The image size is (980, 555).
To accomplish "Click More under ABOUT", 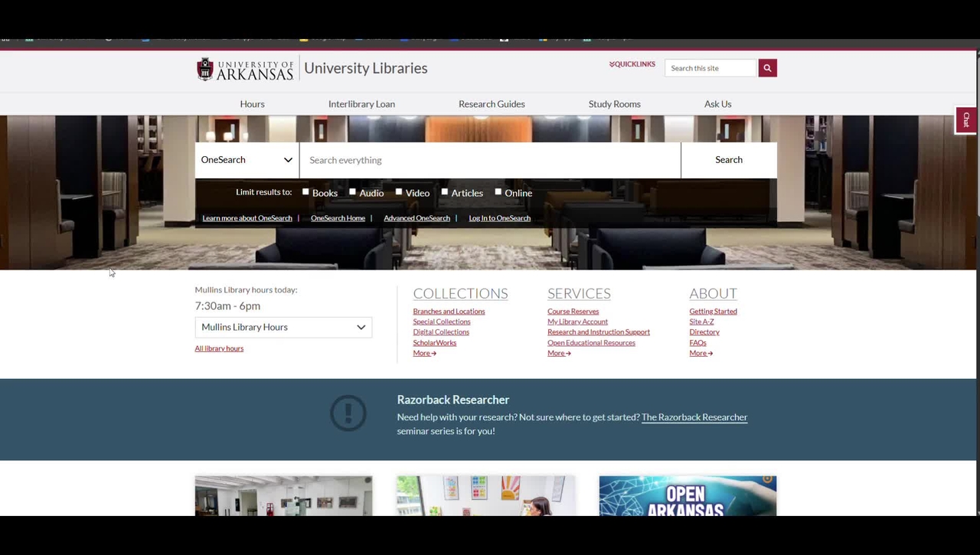I will click(701, 353).
